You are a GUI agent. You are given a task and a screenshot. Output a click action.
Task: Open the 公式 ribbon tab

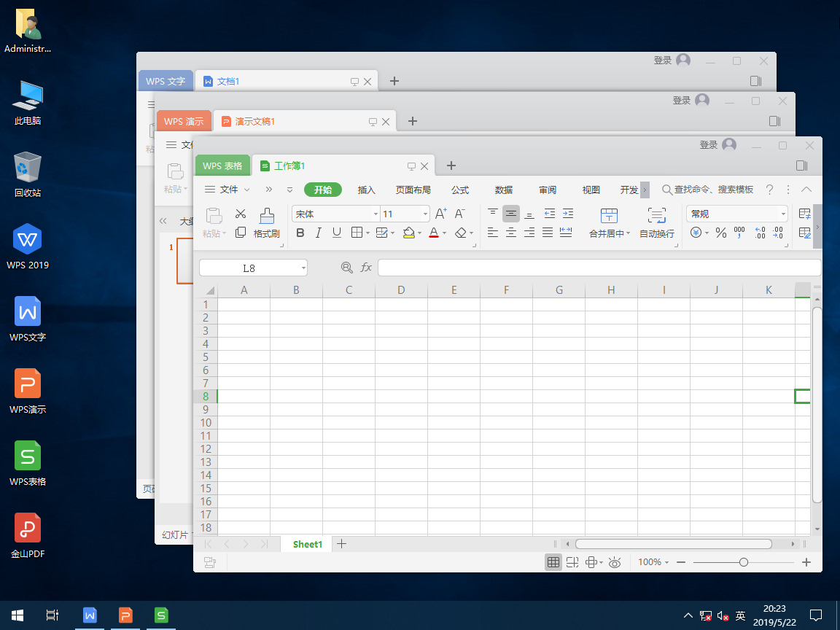point(459,190)
